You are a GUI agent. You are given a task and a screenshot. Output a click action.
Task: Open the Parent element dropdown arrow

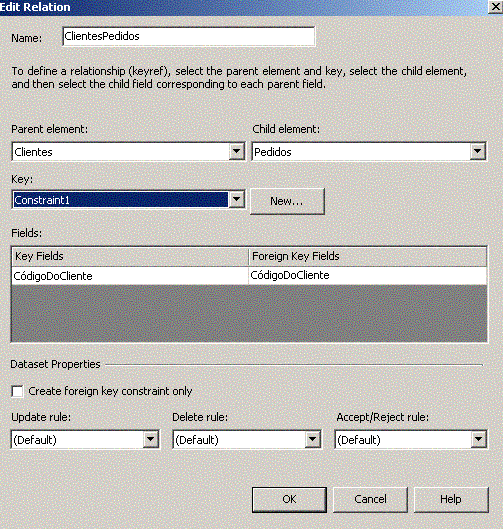(236, 151)
